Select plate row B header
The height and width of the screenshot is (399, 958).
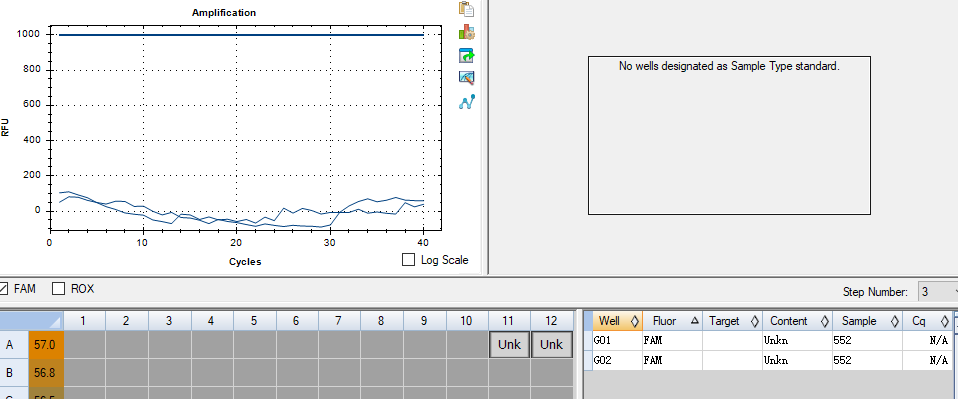pos(13,373)
